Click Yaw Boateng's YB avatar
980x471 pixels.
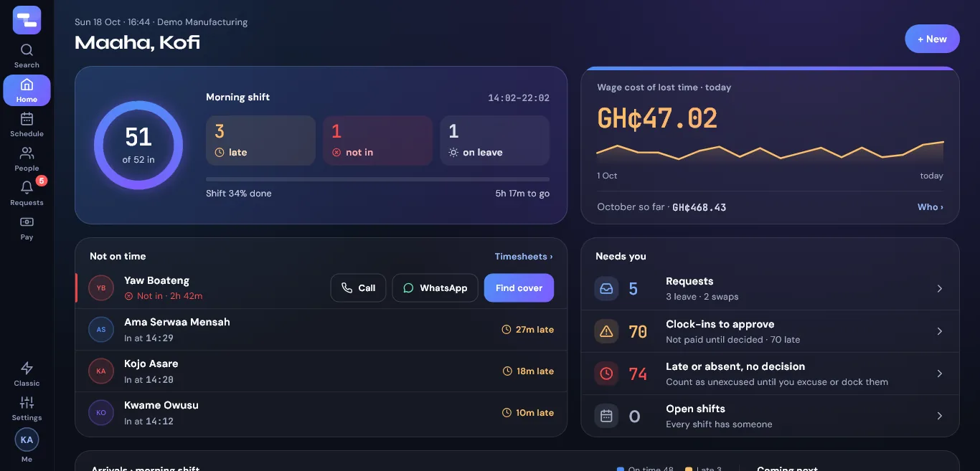[x=101, y=288]
